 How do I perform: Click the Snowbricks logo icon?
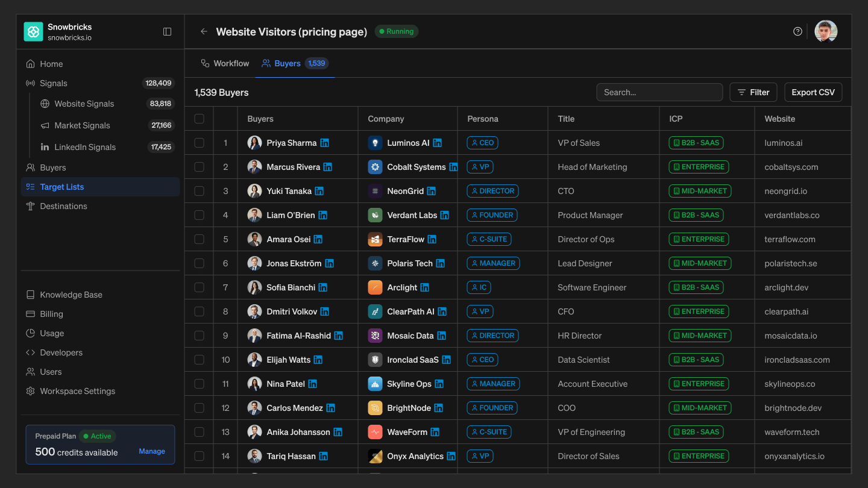click(33, 32)
